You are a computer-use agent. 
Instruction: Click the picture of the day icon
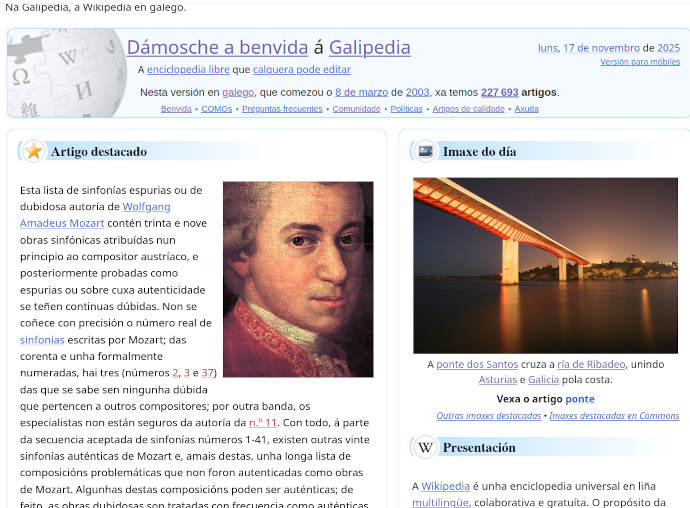[x=425, y=151]
